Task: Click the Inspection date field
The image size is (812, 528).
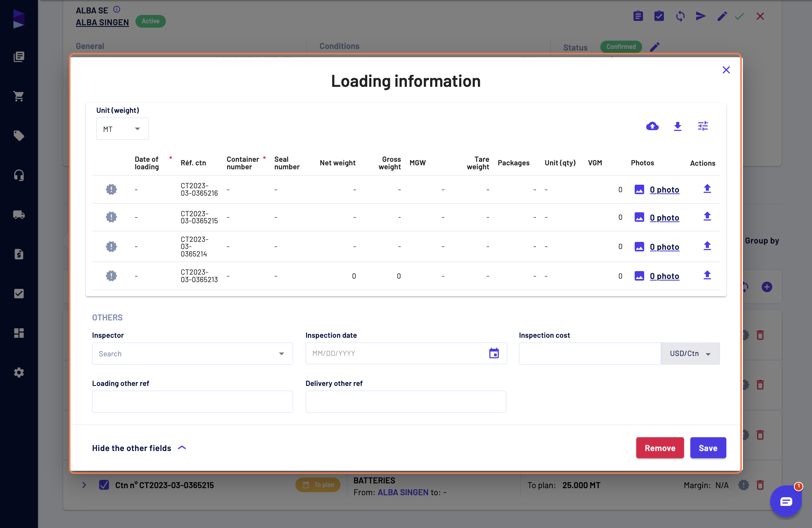Action: coord(406,353)
